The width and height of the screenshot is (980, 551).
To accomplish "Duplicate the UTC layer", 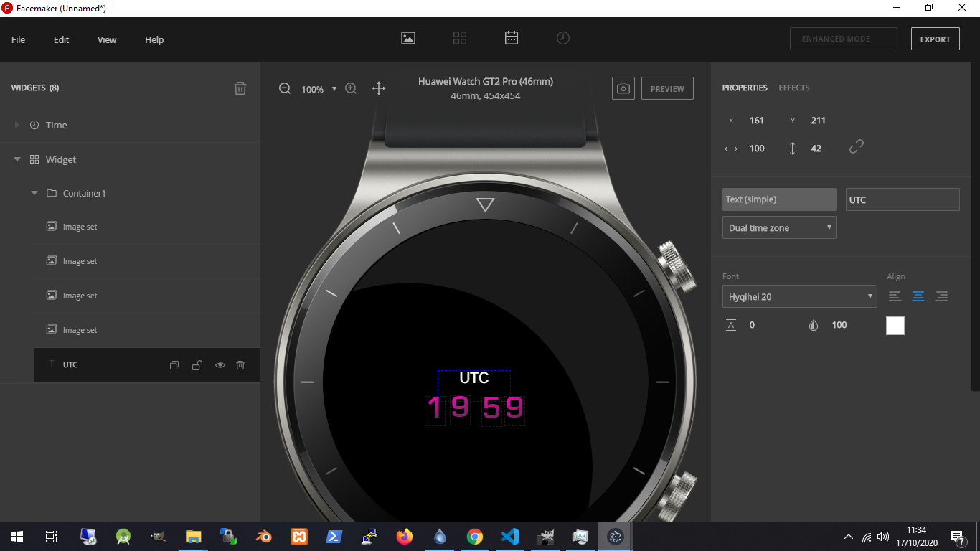I will (x=174, y=365).
